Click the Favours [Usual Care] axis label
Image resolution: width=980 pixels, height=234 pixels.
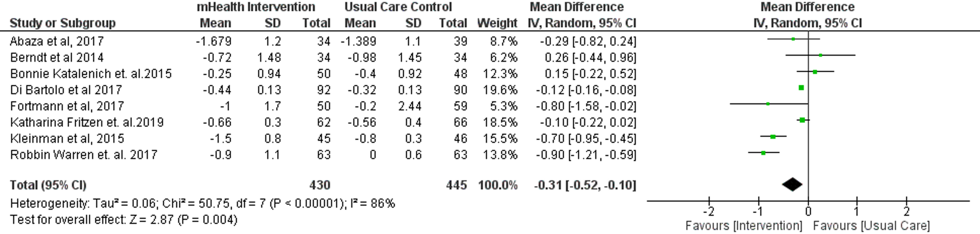click(871, 226)
